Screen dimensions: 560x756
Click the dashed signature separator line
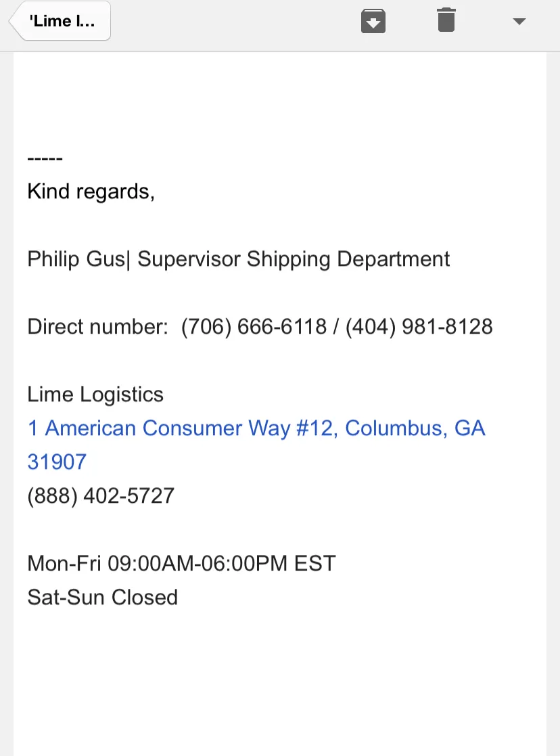coord(45,158)
